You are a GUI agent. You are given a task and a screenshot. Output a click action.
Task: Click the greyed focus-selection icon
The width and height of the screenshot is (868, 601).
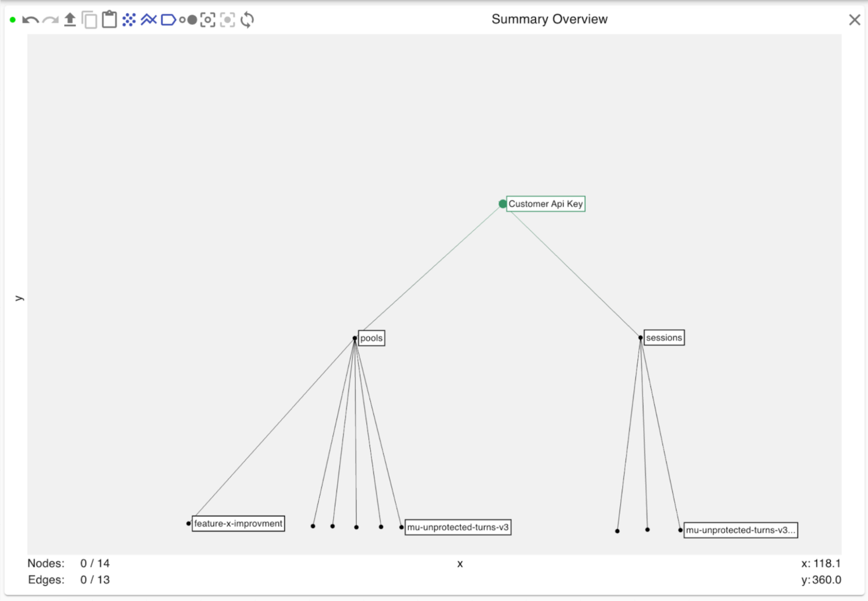(x=228, y=20)
